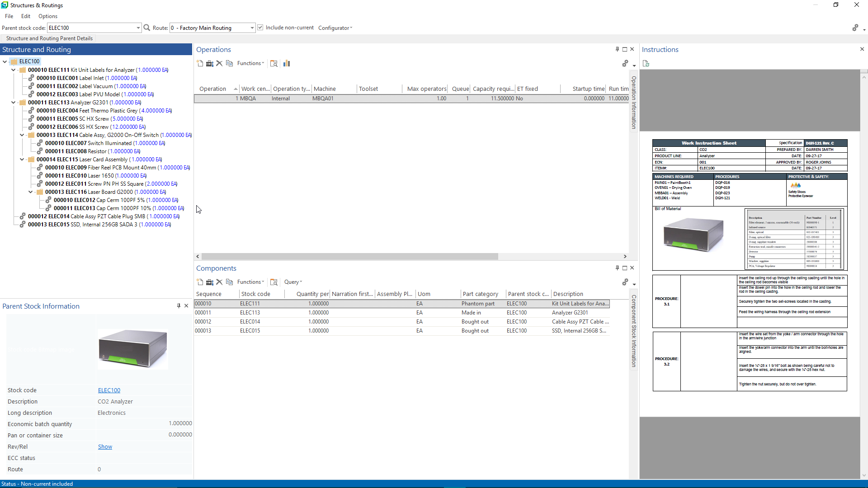
Task: Toggle Include non-current checkbox
Action: coord(260,28)
